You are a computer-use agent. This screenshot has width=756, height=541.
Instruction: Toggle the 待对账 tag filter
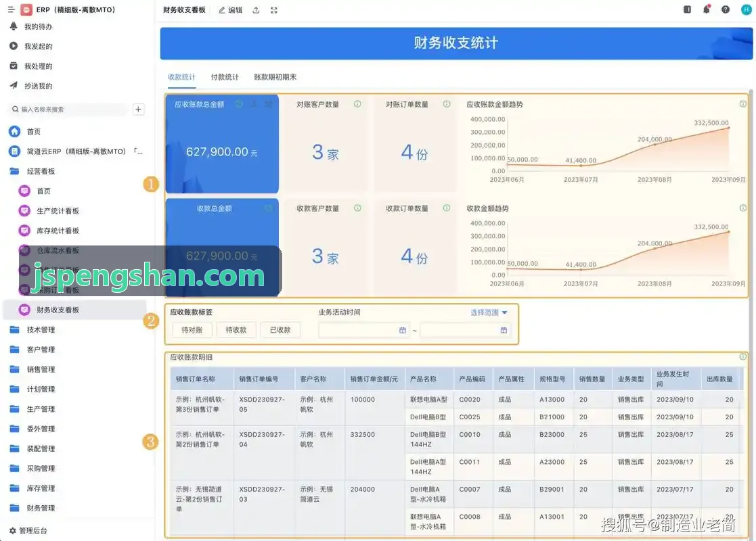pos(192,330)
